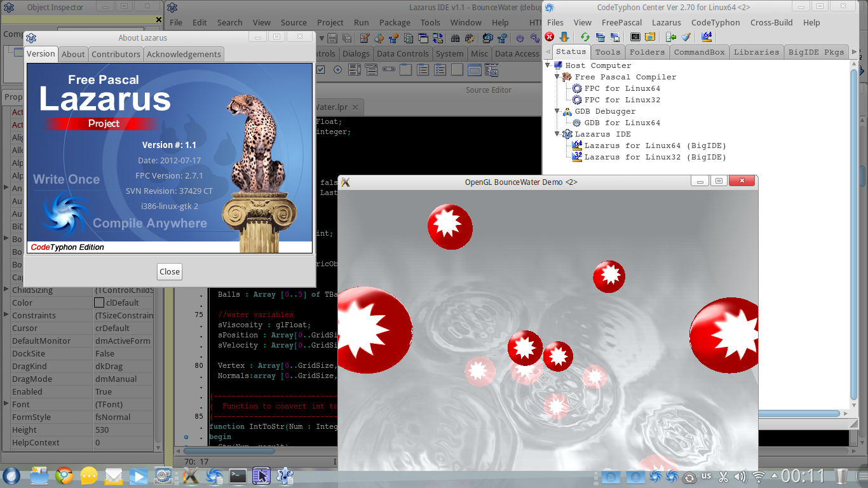
Task: Open Tools tab in CodeTyphon Center
Action: coord(607,52)
